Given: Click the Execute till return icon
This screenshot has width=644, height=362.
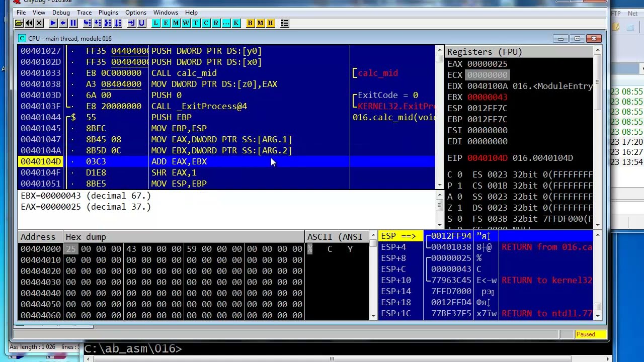Looking at the screenshot, I should coord(131,23).
